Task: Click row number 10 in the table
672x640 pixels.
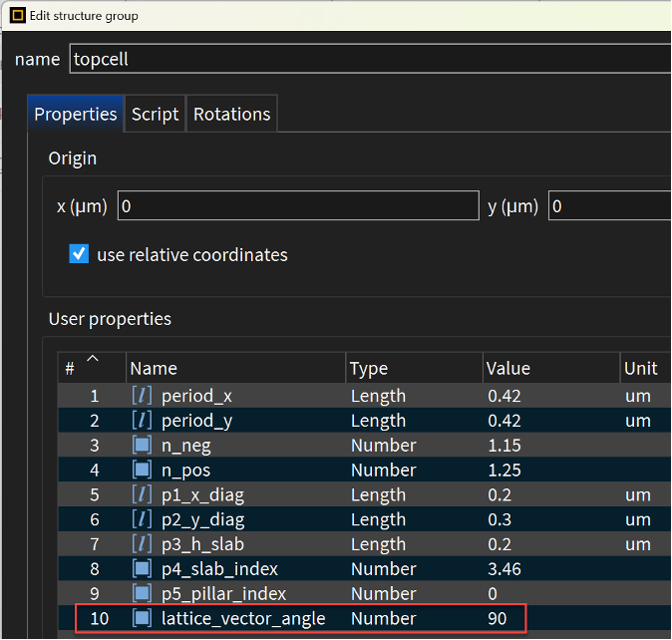Action: 99,619
